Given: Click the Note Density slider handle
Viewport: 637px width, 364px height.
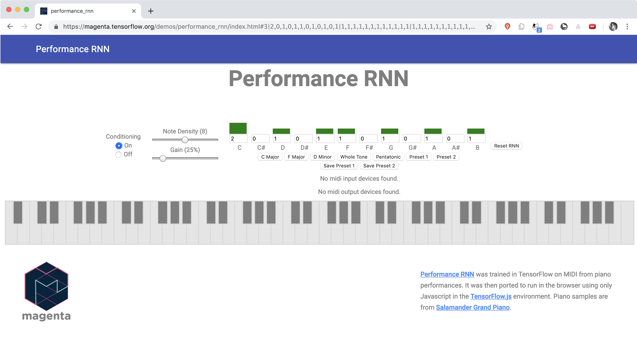Looking at the screenshot, I should 185,140.
